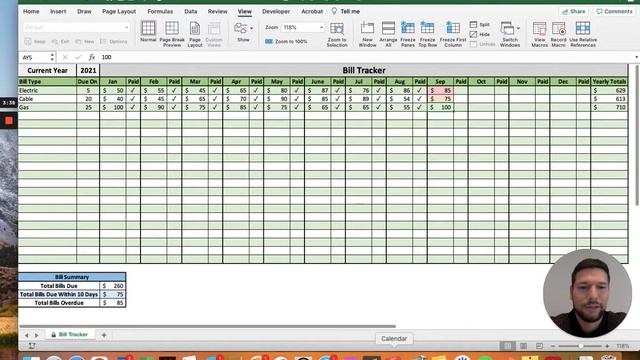640x360 pixels.
Task: Adjust the status bar zoom slider
Action: 580,346
